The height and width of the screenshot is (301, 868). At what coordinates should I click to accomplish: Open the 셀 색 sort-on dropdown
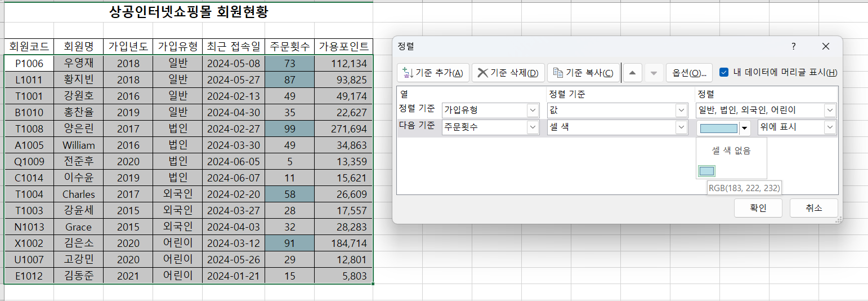click(682, 127)
